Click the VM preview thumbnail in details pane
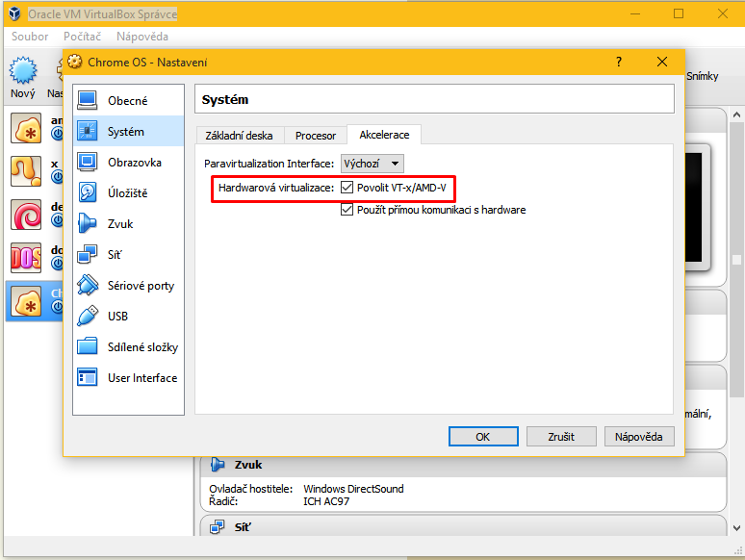The width and height of the screenshot is (745, 560). coord(697,207)
